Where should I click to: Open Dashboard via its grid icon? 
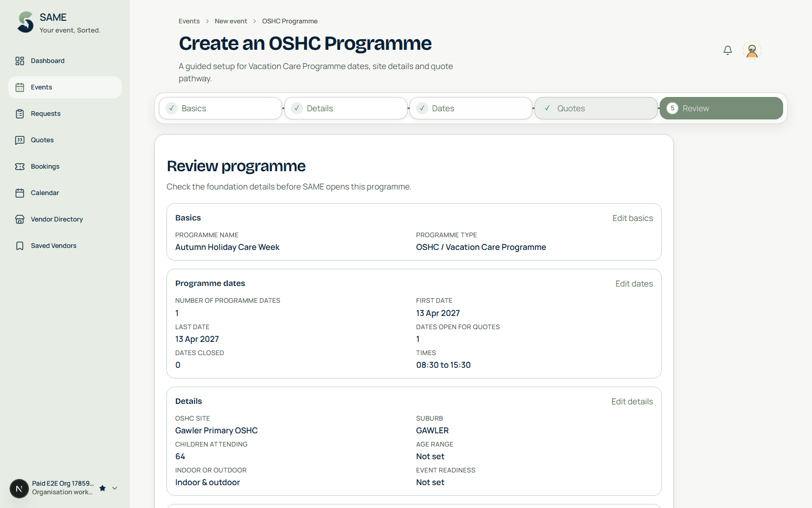[x=20, y=61]
